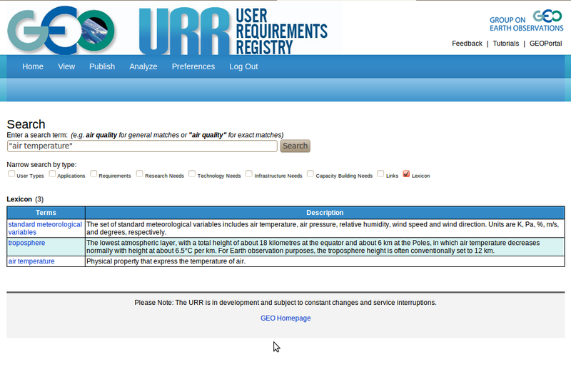Viewport: 571px width, 392px height.
Task: Open the Home menu item
Action: tap(33, 66)
